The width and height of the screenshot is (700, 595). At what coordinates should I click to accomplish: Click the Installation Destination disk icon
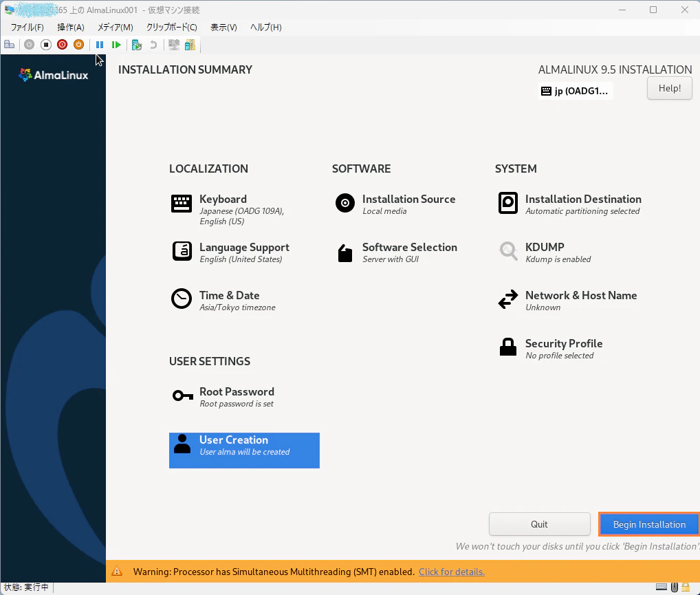pos(508,203)
